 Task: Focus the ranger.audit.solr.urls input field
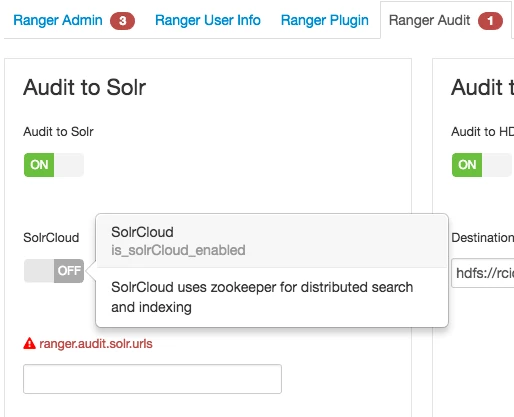coord(152,379)
